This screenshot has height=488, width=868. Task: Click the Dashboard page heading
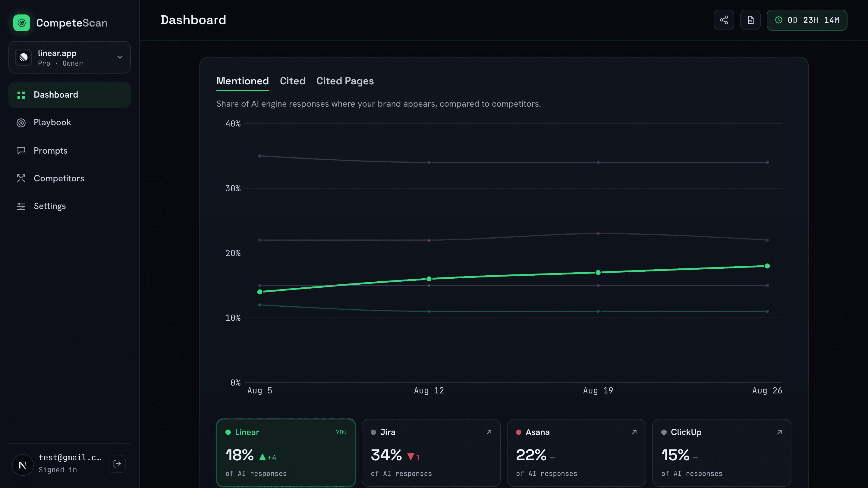(x=193, y=20)
